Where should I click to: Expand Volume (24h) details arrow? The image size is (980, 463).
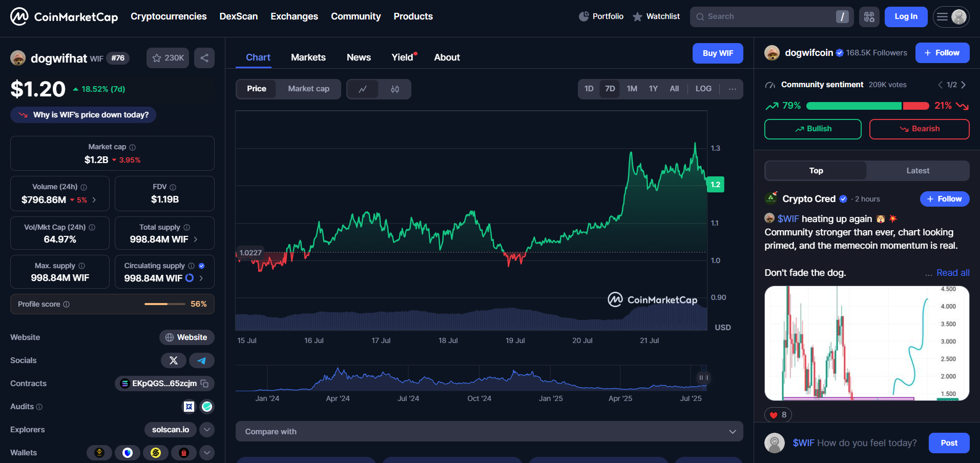(94, 200)
